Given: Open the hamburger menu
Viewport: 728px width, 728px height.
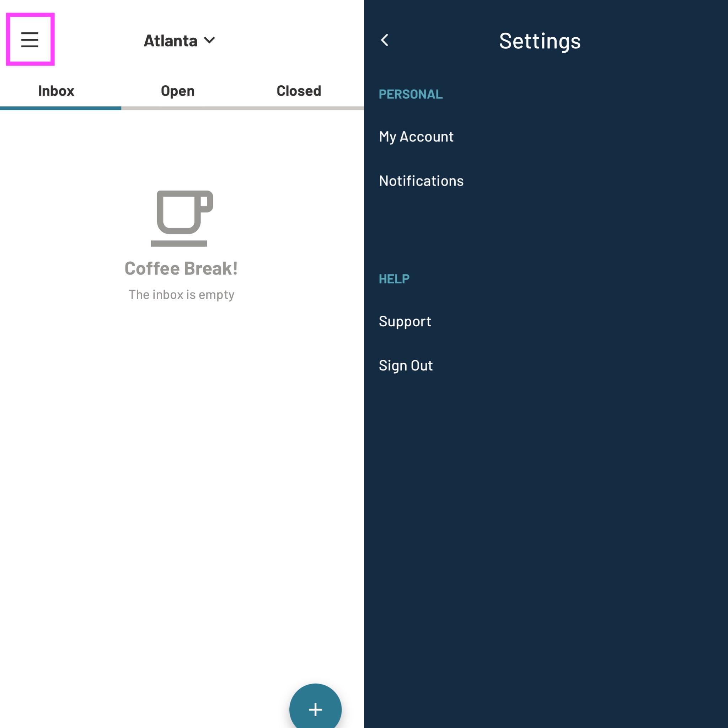Looking at the screenshot, I should pos(30,39).
